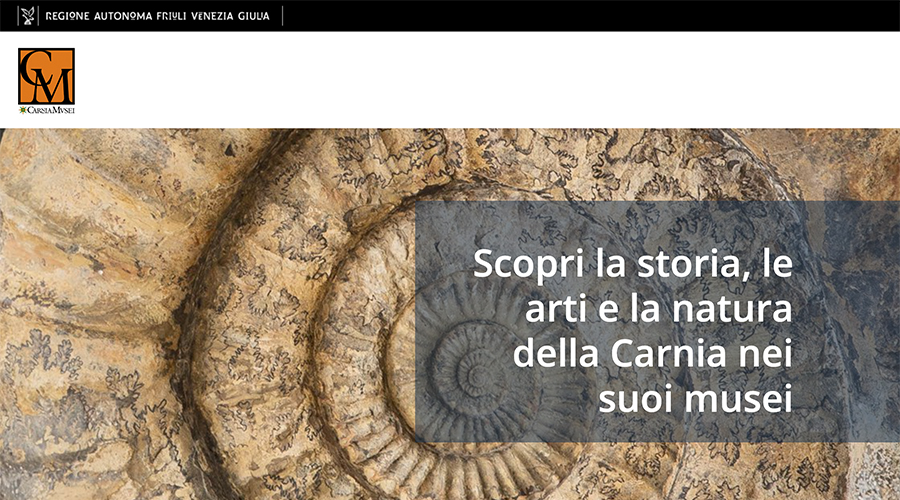Click the small green flower emblem beside CarniaMusei
The width and height of the screenshot is (900, 500).
point(22,110)
